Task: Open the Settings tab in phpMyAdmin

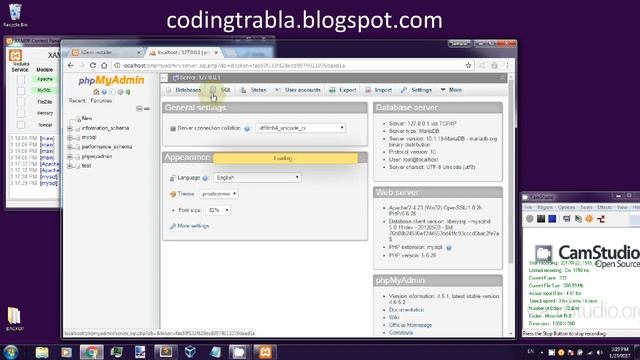Action: 416,90
